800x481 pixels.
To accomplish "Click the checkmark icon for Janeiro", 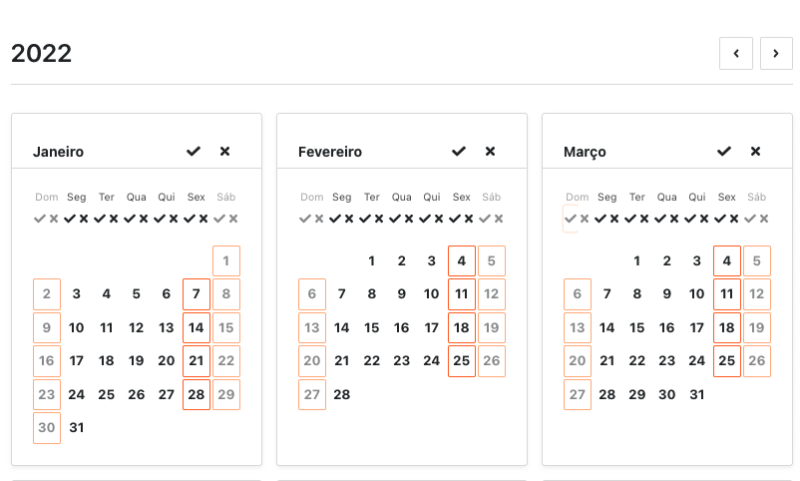I will pyautogui.click(x=193, y=151).
